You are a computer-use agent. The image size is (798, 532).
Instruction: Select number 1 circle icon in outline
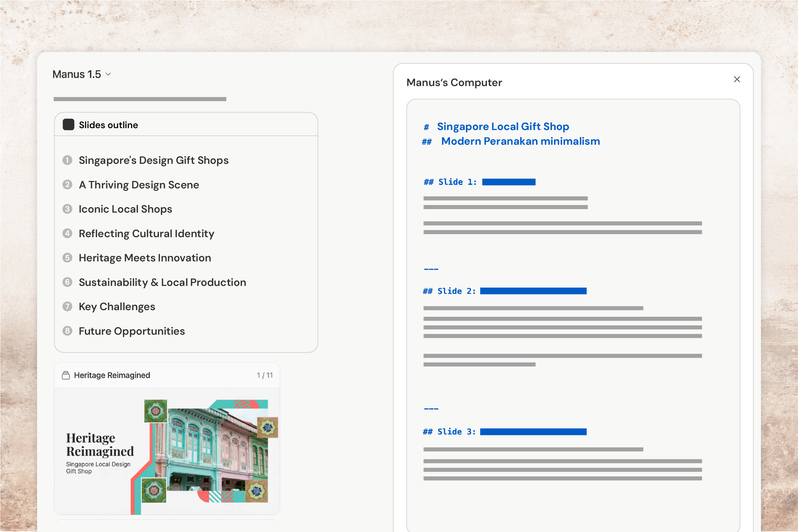tap(67, 160)
